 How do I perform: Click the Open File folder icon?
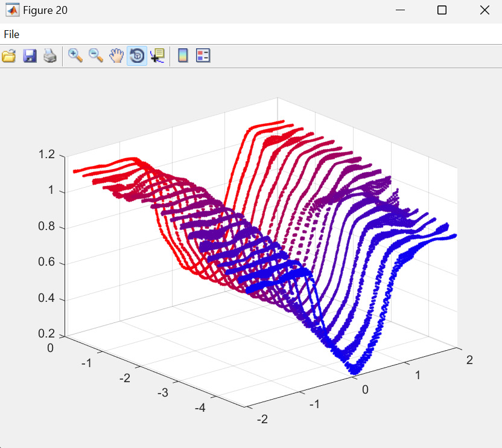(x=9, y=56)
